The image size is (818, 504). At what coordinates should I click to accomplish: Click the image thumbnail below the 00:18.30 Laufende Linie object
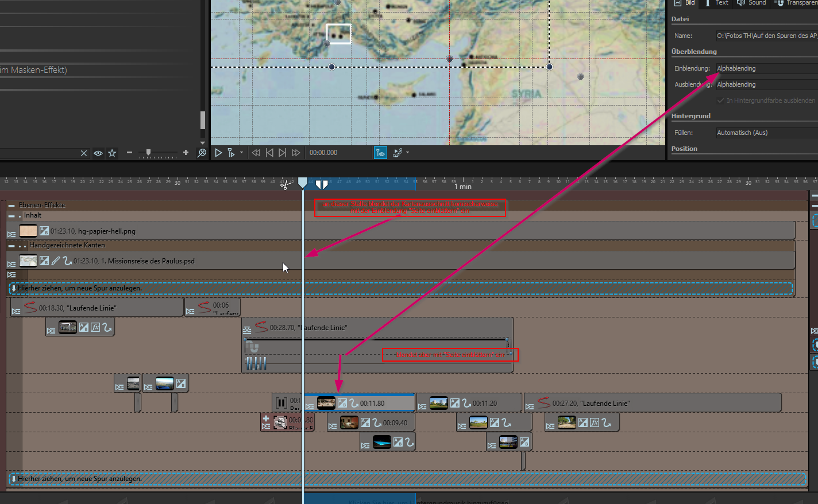click(68, 327)
